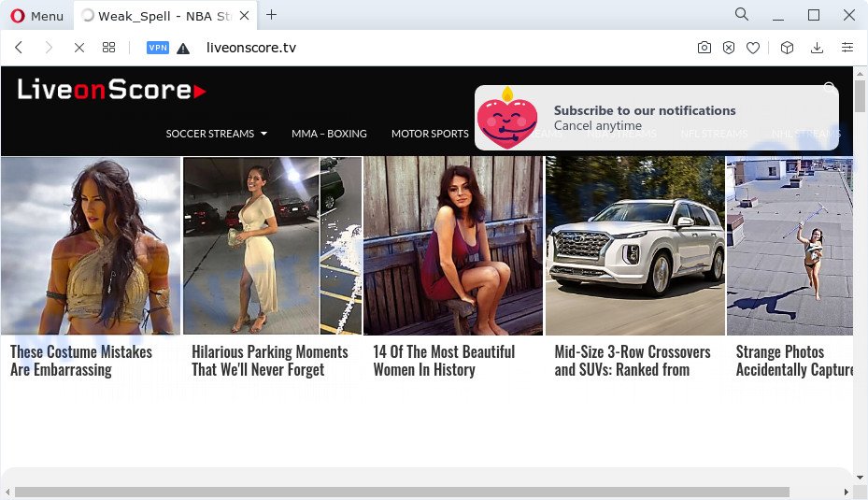Maximize the Opera window
Viewport: 868px width, 500px height.
click(813, 15)
